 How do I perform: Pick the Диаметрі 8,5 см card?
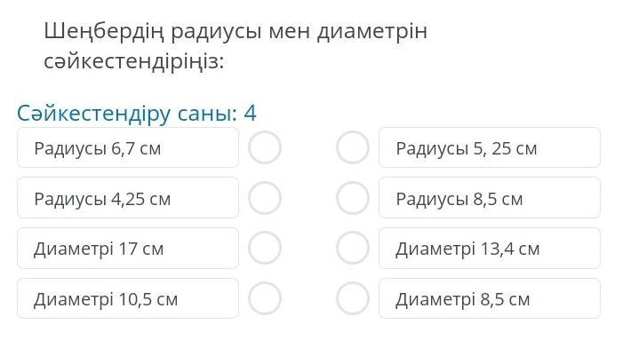point(489,299)
